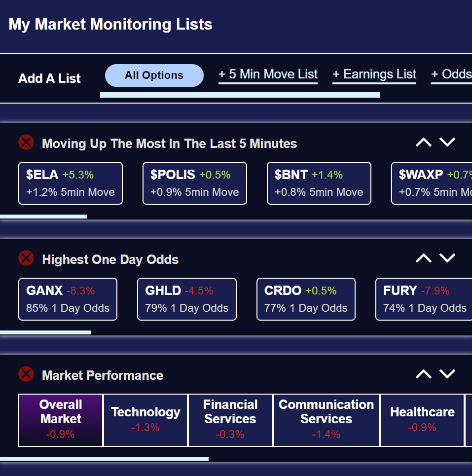Remove the Market Performance list
This screenshot has height=476, width=472.
(26, 374)
